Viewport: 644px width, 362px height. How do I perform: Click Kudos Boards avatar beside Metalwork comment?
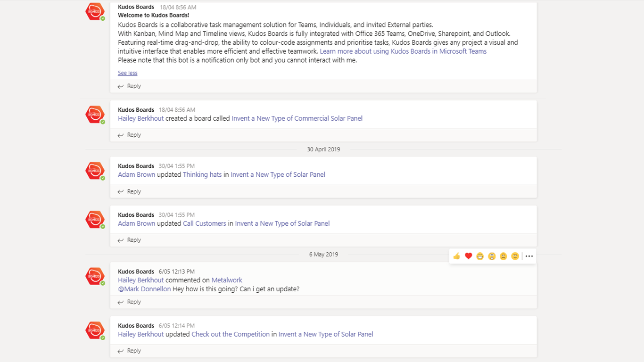[x=95, y=277]
